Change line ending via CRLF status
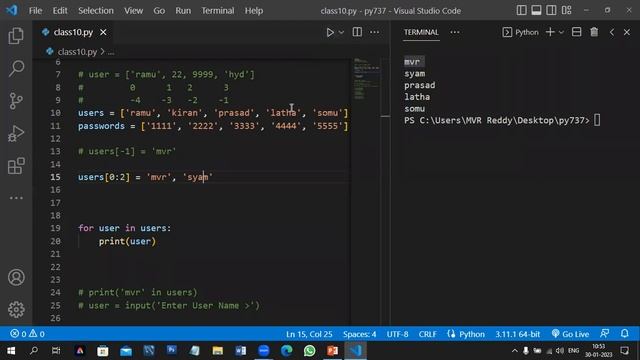Image resolution: width=640 pixels, height=360 pixels. point(427,334)
